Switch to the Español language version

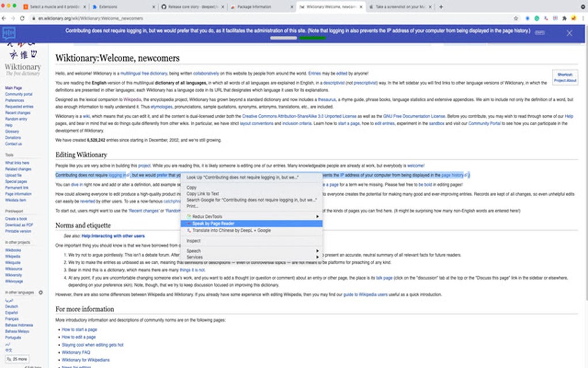click(12, 313)
